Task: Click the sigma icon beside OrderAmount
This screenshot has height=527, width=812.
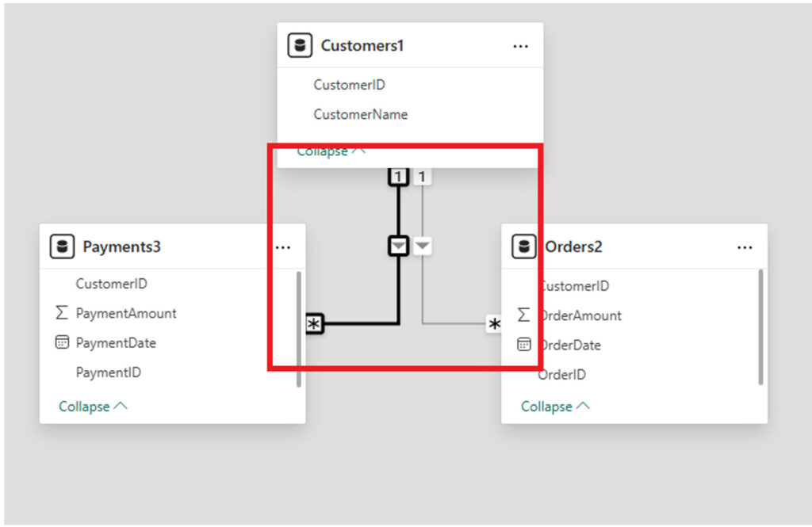Action: (523, 315)
